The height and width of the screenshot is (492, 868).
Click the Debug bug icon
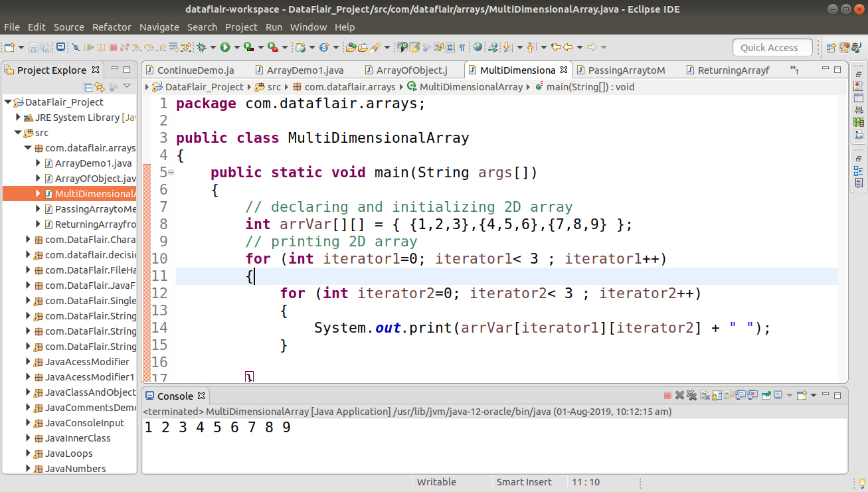click(201, 47)
